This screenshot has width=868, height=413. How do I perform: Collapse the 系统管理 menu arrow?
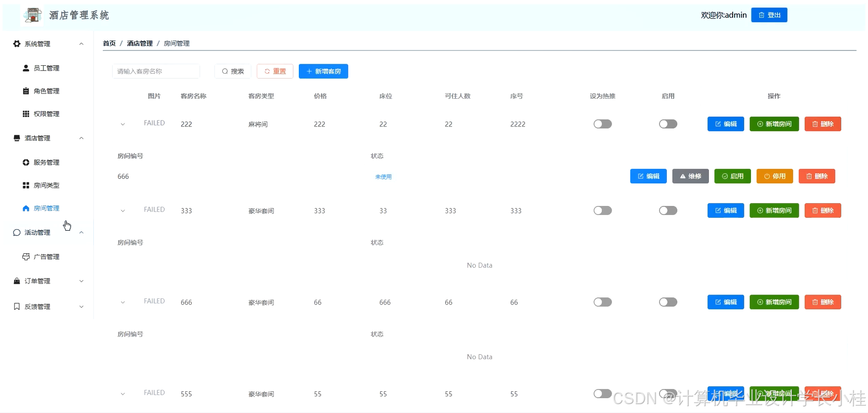pos(82,44)
